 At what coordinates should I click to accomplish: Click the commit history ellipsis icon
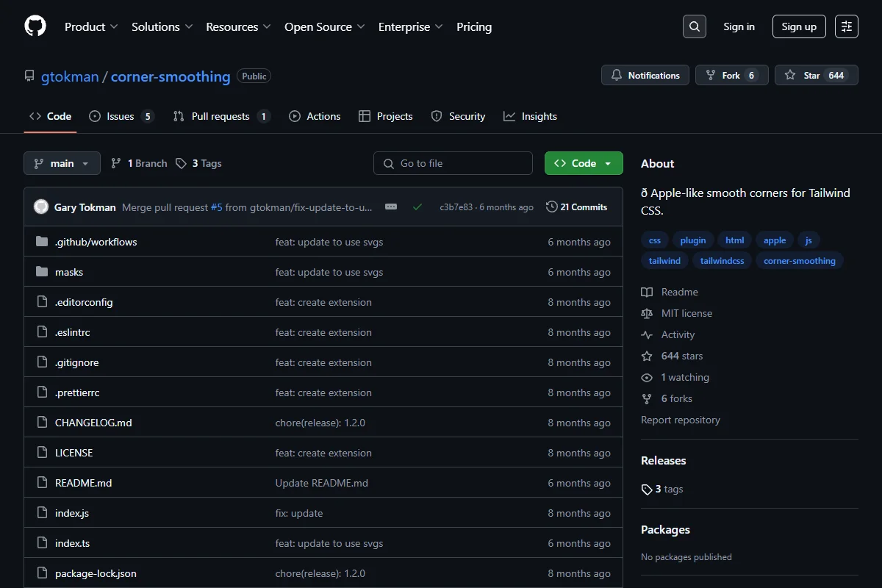tap(391, 207)
